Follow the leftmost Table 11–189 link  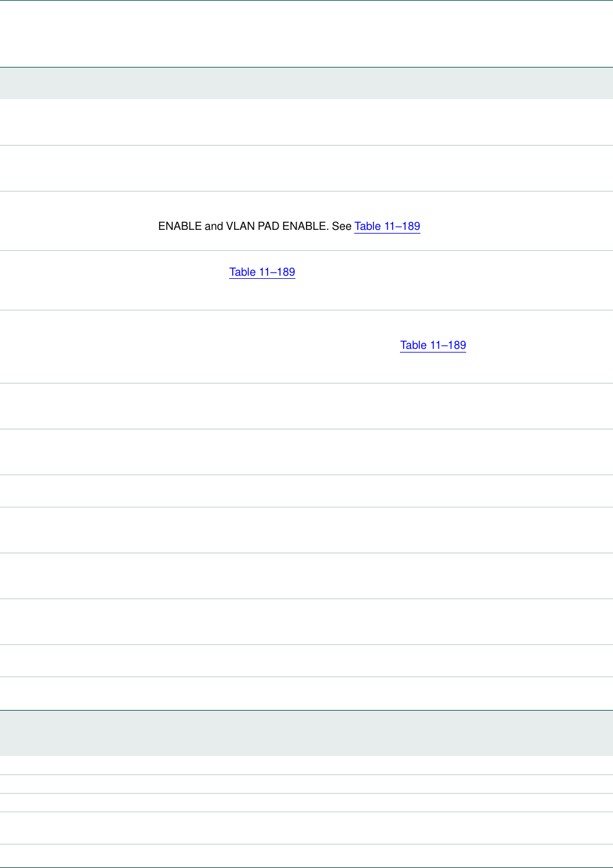[262, 272]
